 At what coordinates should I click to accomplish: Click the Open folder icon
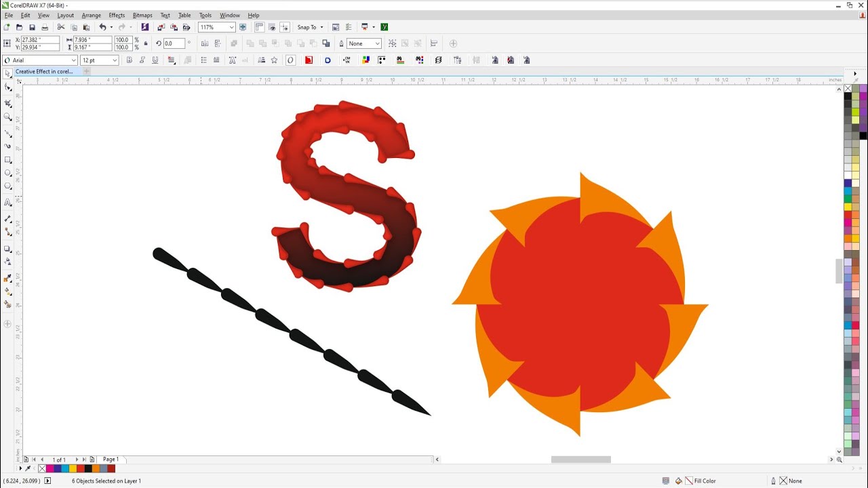[x=19, y=27]
